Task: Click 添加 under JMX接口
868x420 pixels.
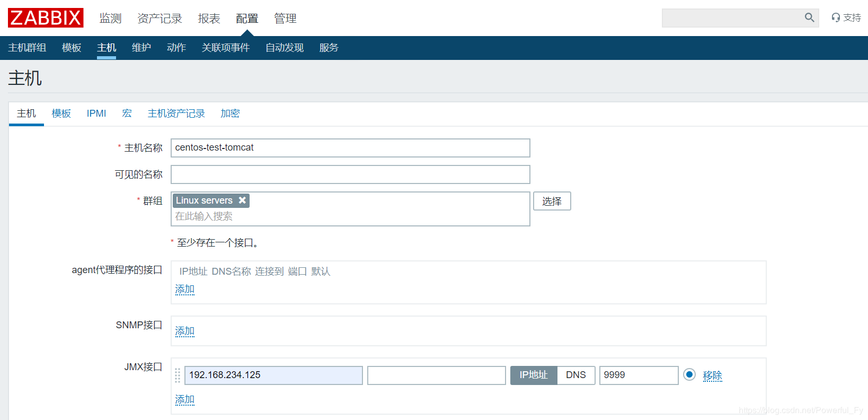Action: coord(185,400)
